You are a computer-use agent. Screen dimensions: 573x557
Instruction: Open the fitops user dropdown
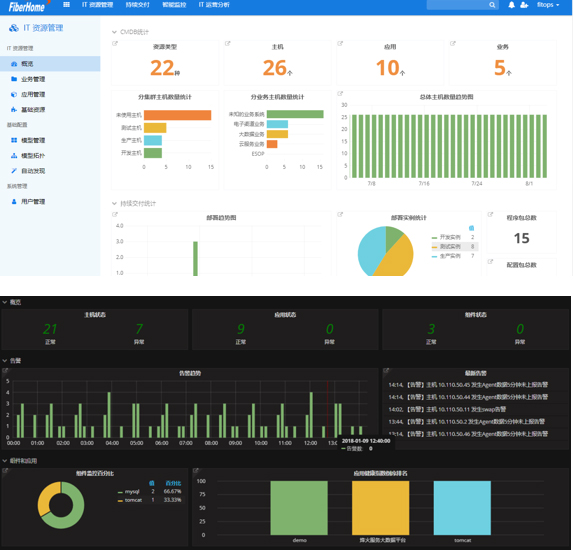[548, 5]
